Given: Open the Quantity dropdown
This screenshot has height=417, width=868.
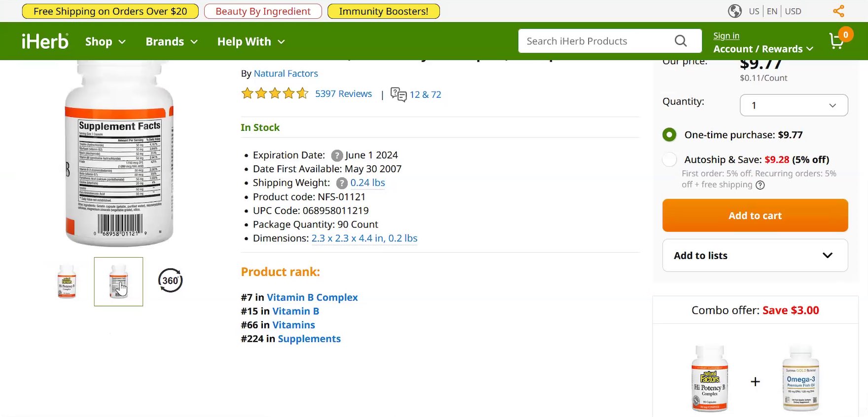Looking at the screenshot, I should pos(794,105).
